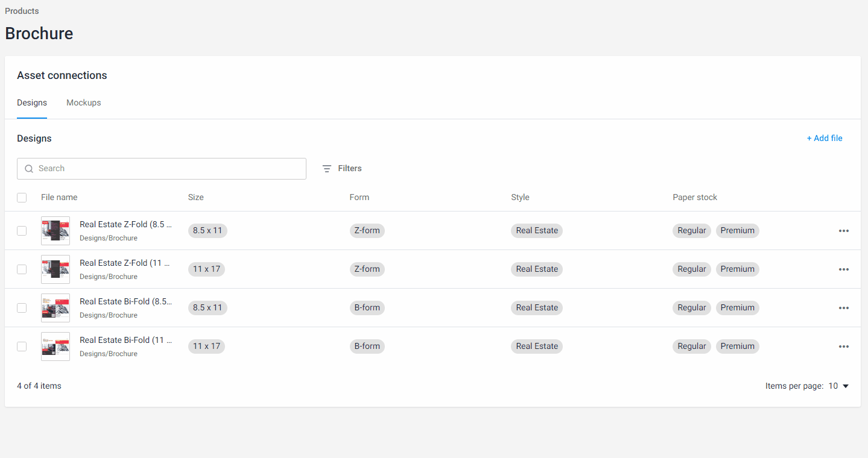Screen dimensions: 868x458
Task: Select all designs with the header checkbox
Action: (22, 197)
